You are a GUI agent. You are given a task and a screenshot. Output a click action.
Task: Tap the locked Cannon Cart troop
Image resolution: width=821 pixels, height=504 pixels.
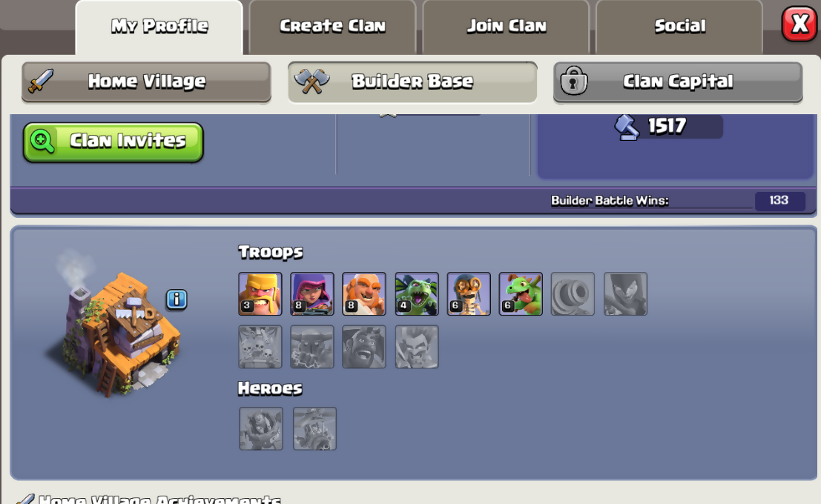(573, 294)
